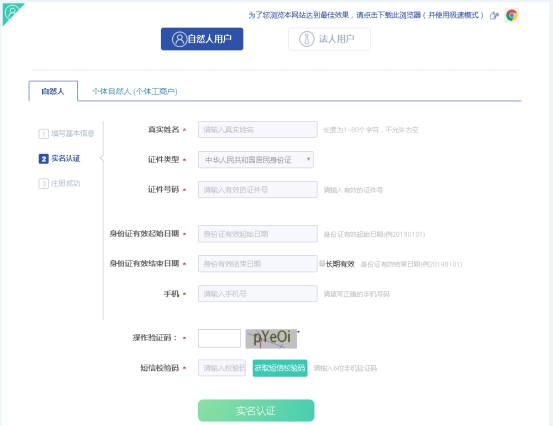
Task: Click the 操作验证码 input box
Action: [x=219, y=339]
